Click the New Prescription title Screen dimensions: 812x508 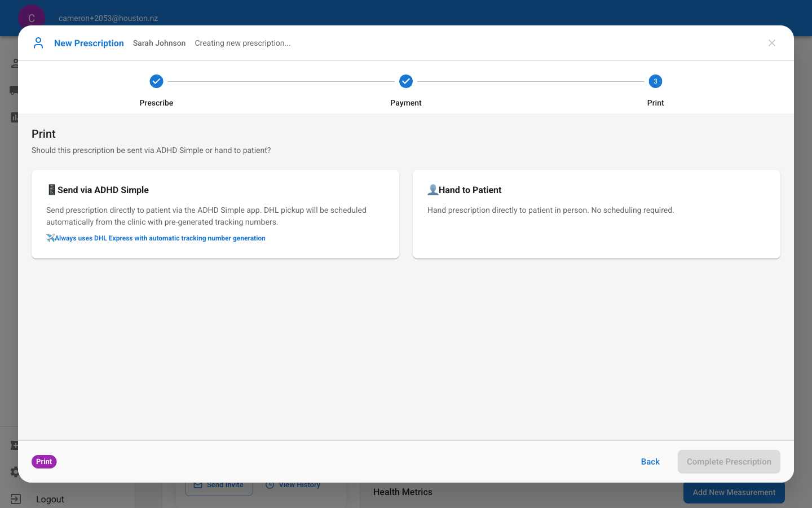point(89,43)
